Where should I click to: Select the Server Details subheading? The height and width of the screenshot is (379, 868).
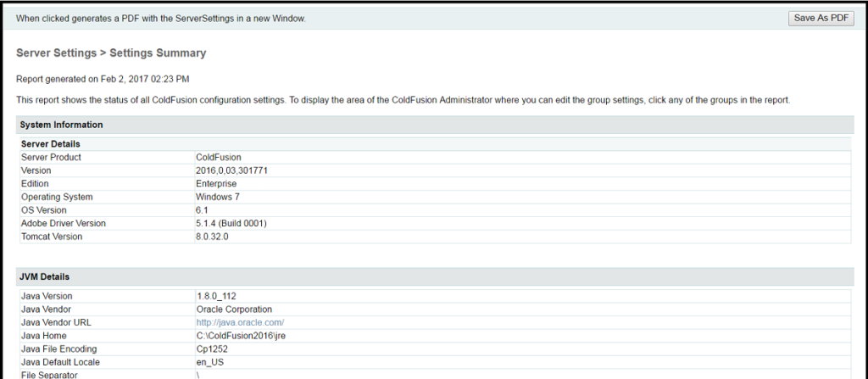pyautogui.click(x=50, y=144)
